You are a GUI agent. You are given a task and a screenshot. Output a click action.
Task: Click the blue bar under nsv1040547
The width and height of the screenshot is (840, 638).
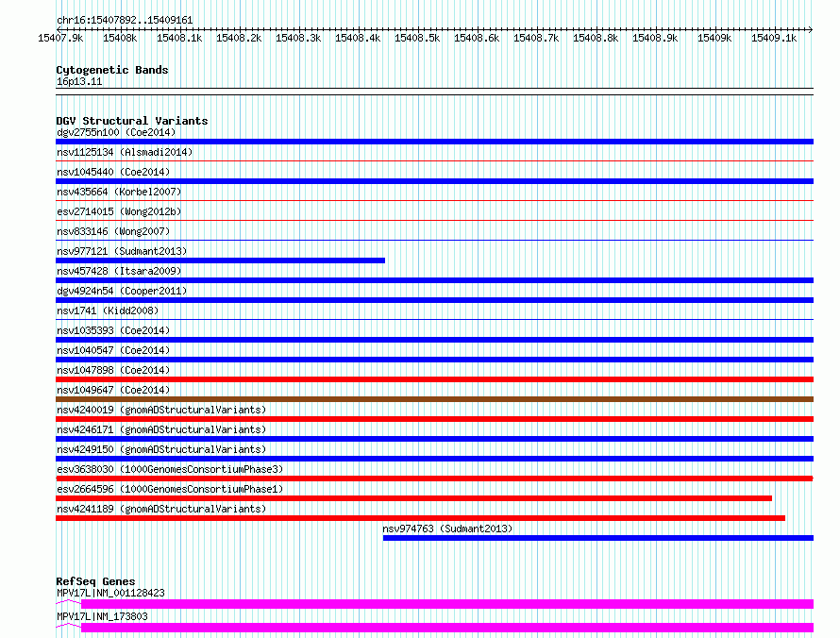click(434, 360)
